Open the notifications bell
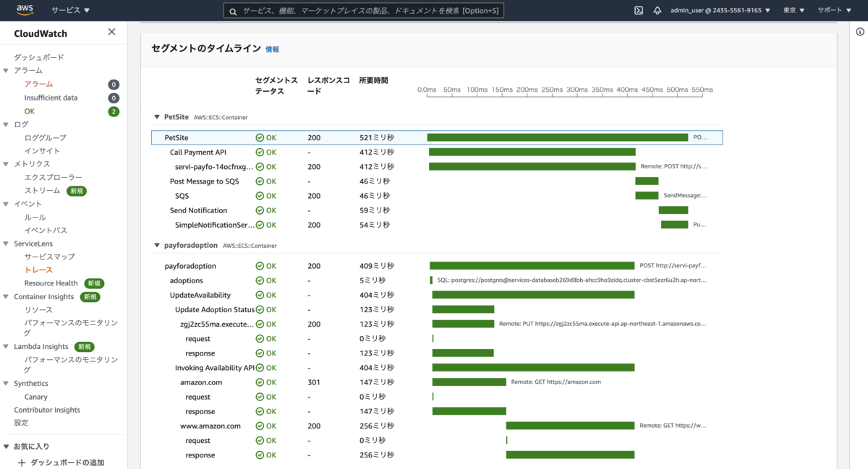868x469 pixels. coord(658,11)
